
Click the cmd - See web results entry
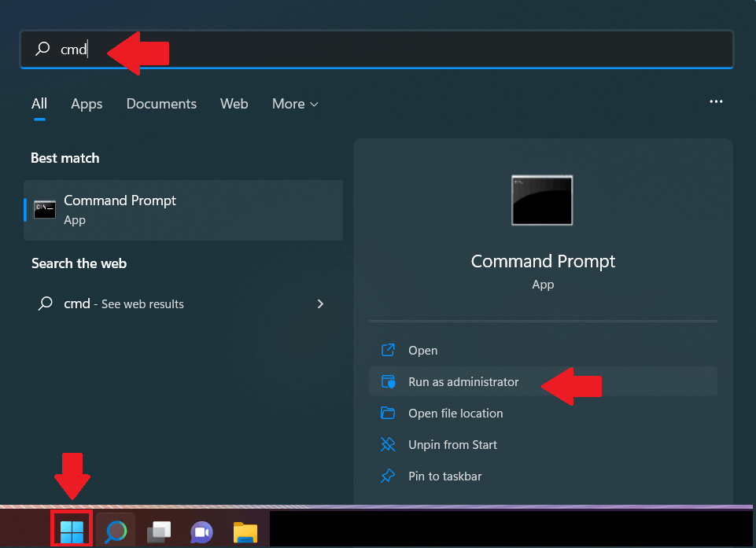point(183,303)
